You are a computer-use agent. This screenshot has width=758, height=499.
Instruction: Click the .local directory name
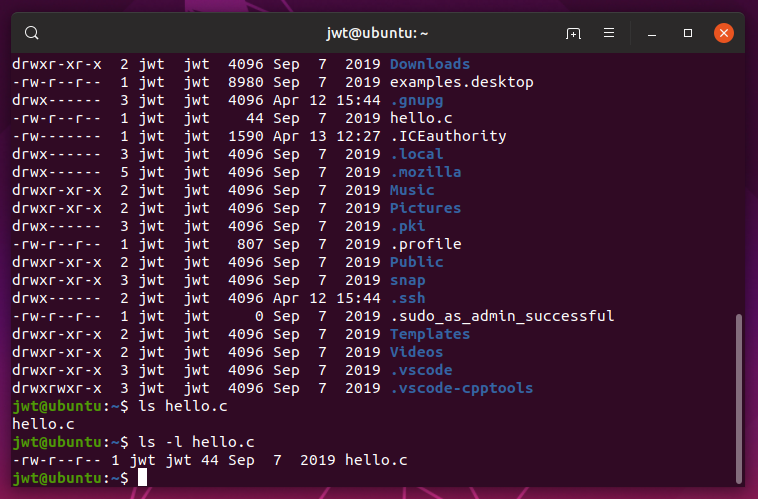(417, 154)
